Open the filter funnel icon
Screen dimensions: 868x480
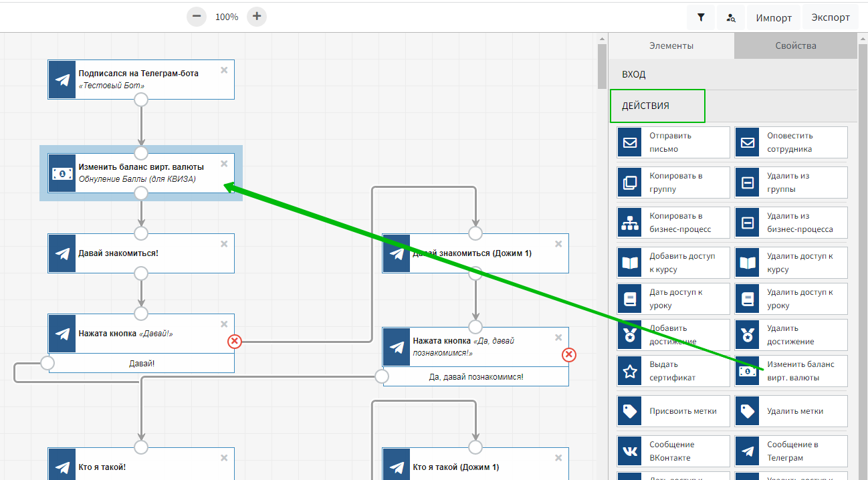pos(701,18)
